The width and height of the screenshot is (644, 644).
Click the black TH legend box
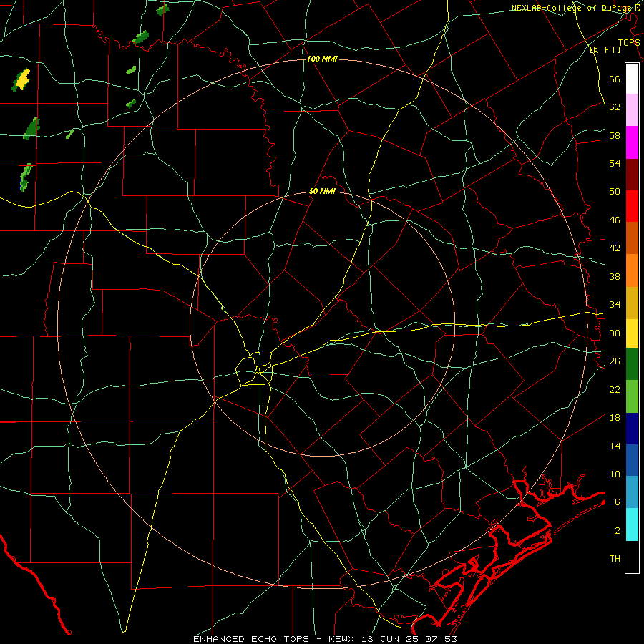pos(632,557)
